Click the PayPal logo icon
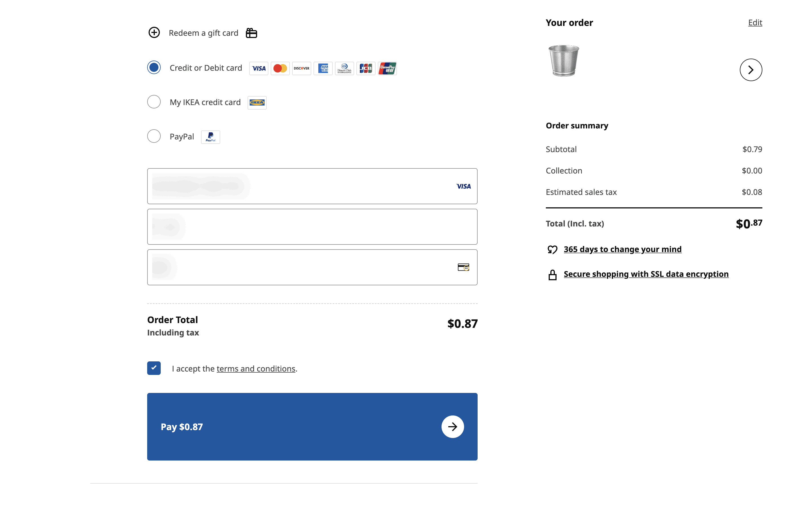The height and width of the screenshot is (507, 812). (x=210, y=137)
